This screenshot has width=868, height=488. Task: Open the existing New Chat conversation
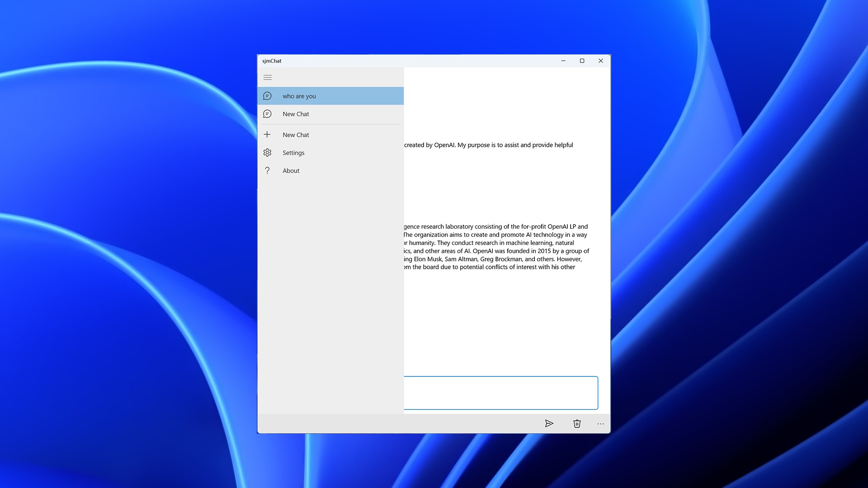point(330,114)
